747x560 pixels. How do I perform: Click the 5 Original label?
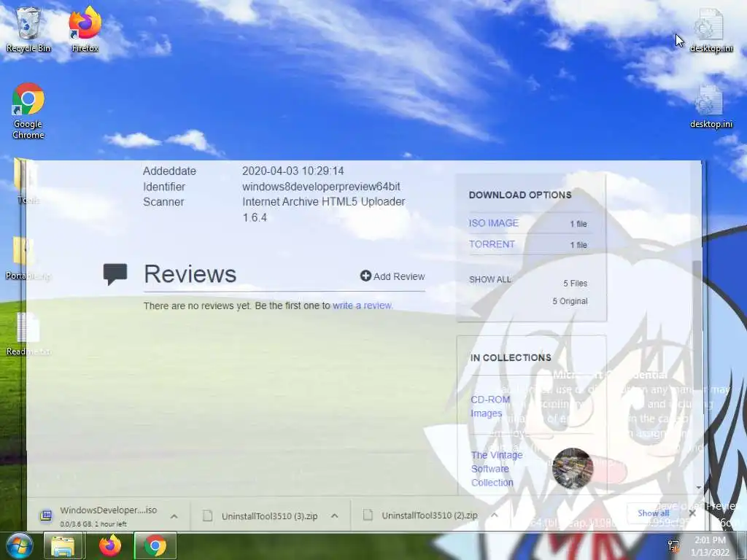point(570,301)
